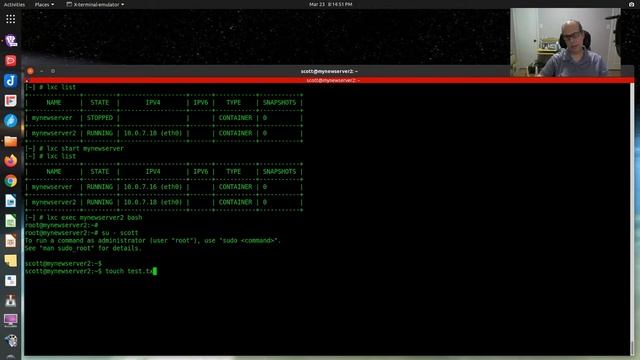Image resolution: width=640 pixels, height=360 pixels.
Task: Open LibreOffice Impress from the dock
Action: click(x=11, y=241)
